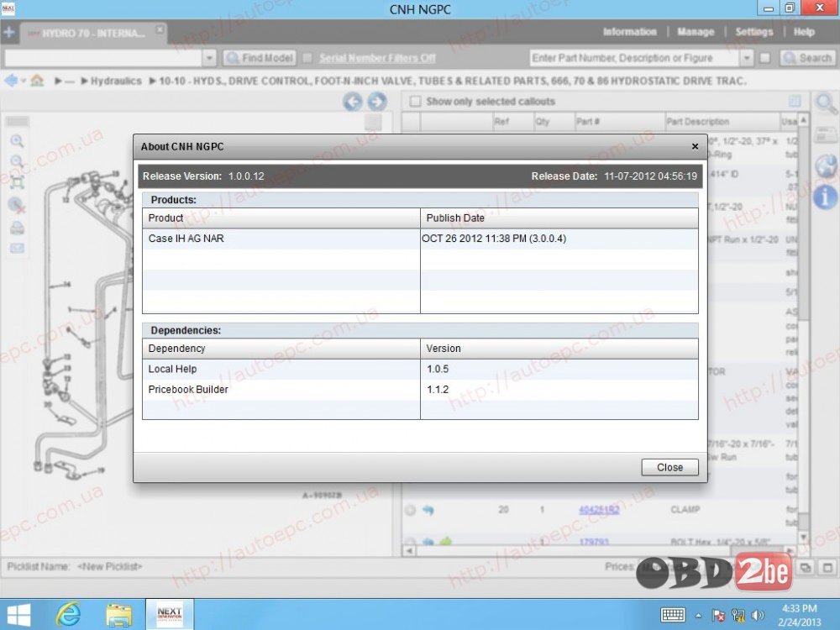The height and width of the screenshot is (630, 840).
Task: Click the blue arrow icon in CLAMP row
Action: point(428,510)
